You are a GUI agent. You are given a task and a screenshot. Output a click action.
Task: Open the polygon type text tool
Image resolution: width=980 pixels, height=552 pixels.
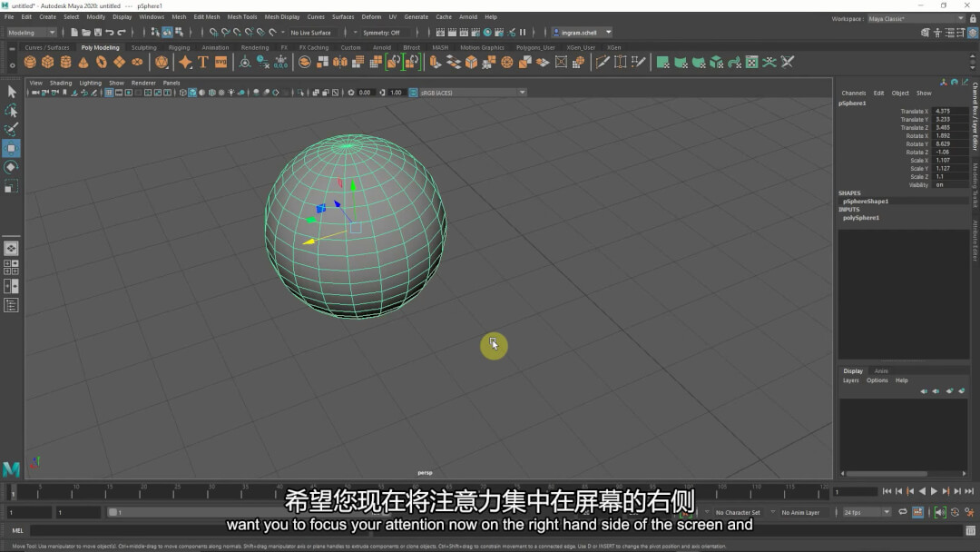coord(203,62)
